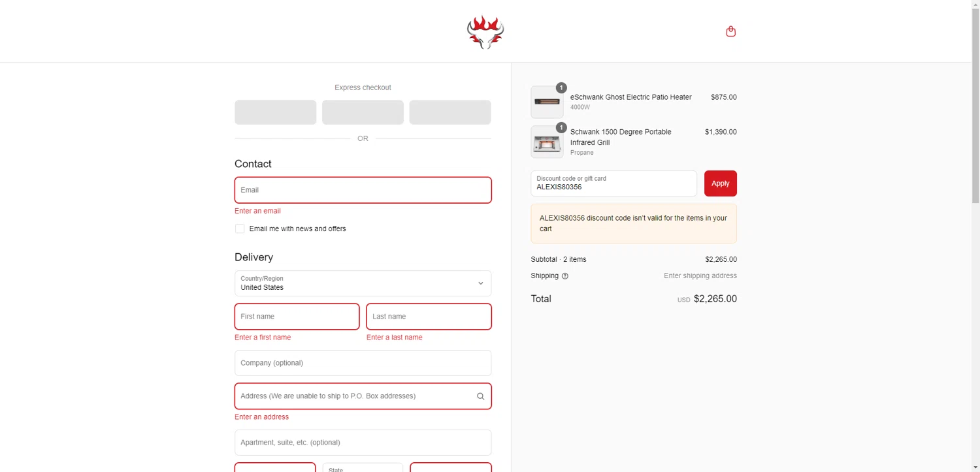Click the shipping help question mark icon
This screenshot has width=980, height=472.
[565, 276]
